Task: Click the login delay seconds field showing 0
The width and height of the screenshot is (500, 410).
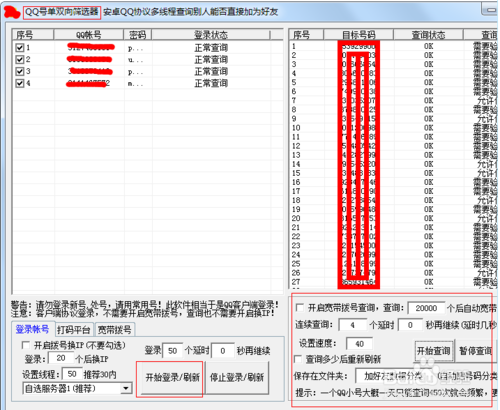Action: (x=223, y=351)
